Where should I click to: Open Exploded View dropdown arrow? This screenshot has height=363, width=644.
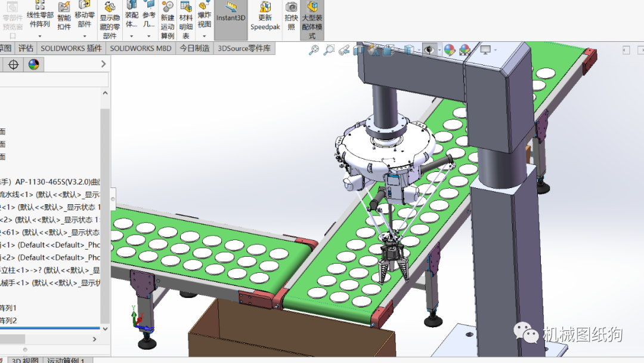point(204,36)
